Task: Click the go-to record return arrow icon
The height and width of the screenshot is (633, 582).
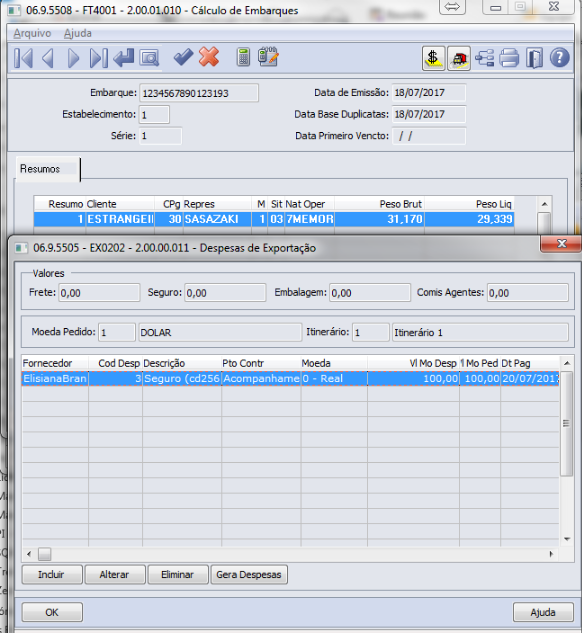Action: click(124, 58)
